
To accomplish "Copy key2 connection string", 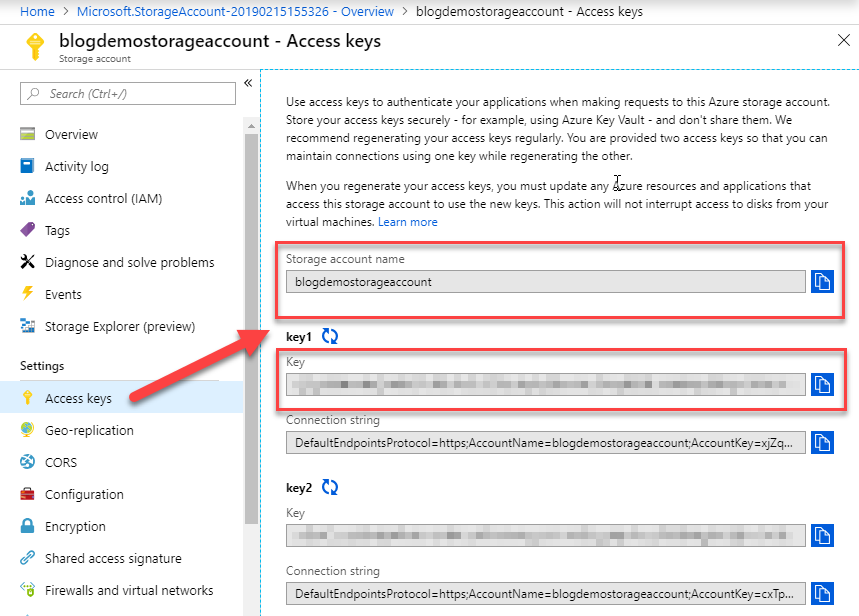I will coord(822,594).
